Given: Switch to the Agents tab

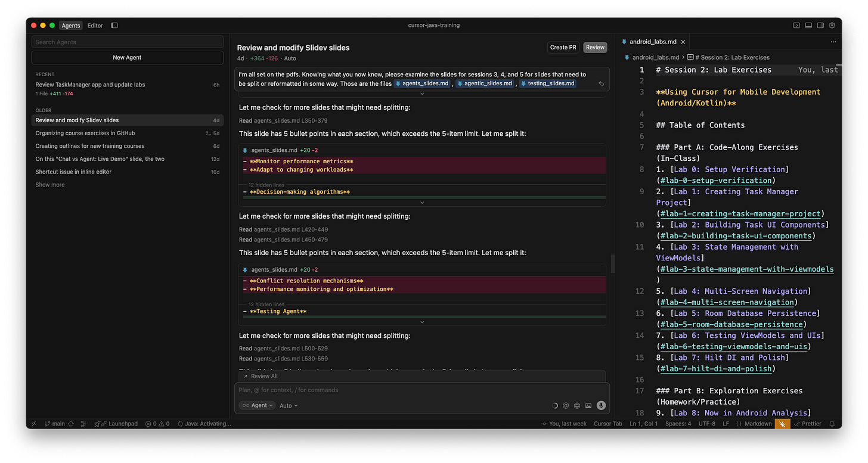Looking at the screenshot, I should coord(71,26).
